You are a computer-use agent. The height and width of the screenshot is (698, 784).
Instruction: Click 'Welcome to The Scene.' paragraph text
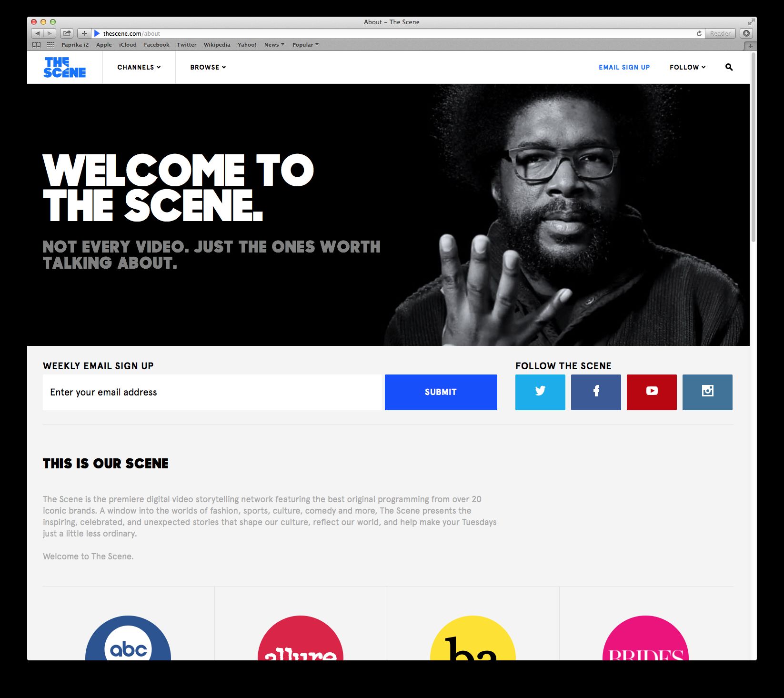[88, 556]
